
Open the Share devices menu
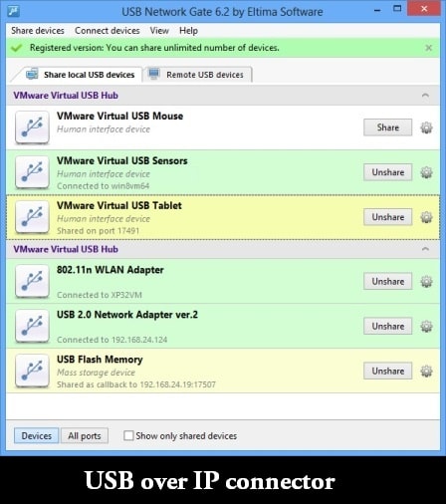[x=38, y=31]
